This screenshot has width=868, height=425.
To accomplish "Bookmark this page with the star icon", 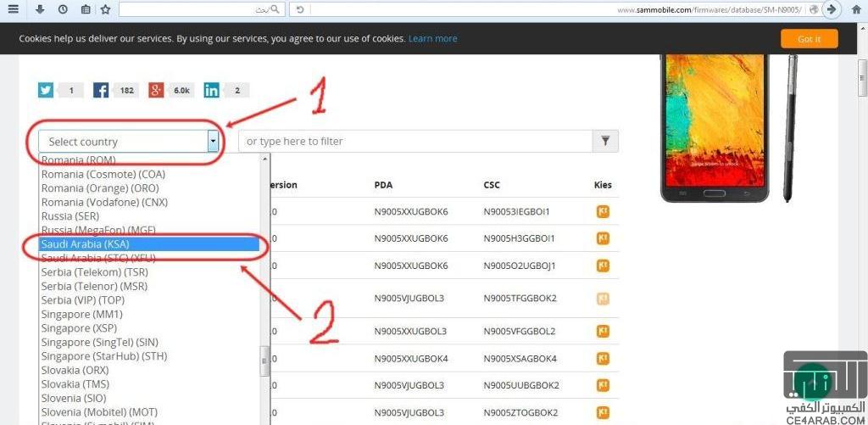I will click(x=106, y=9).
